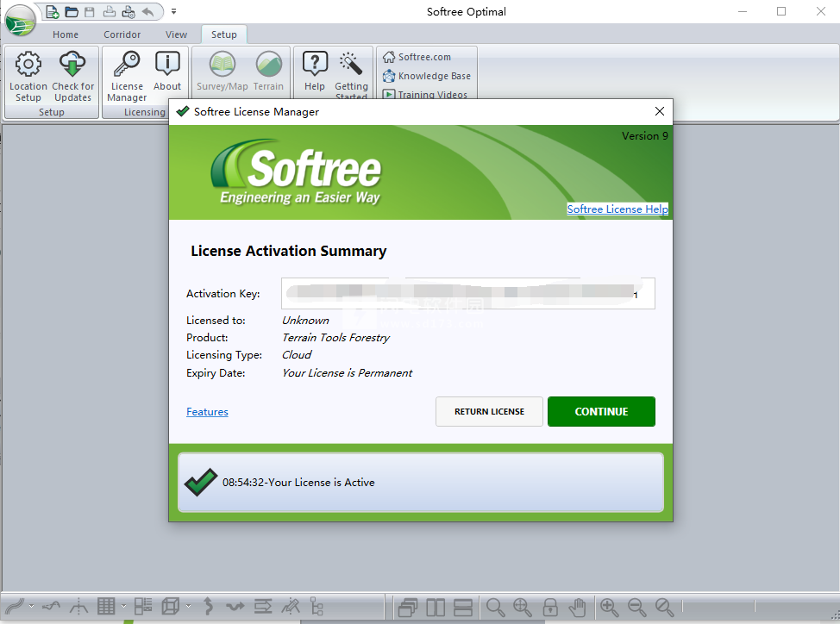Select the Setup ribbon tab

[224, 34]
